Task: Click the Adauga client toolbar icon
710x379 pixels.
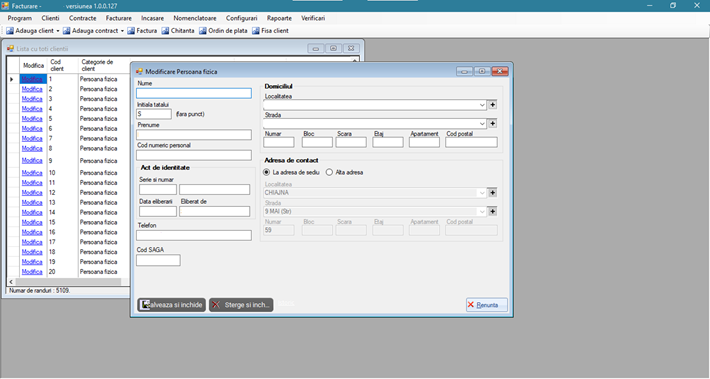Action: (10, 31)
